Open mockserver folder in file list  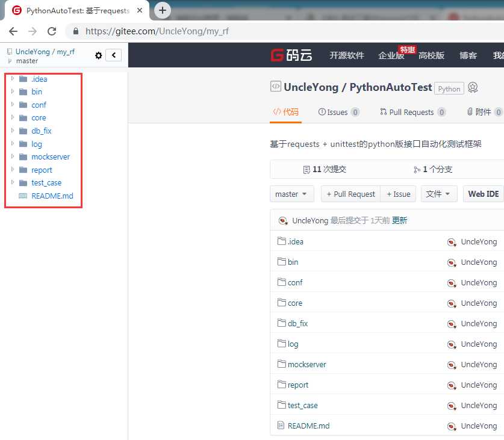(x=306, y=365)
